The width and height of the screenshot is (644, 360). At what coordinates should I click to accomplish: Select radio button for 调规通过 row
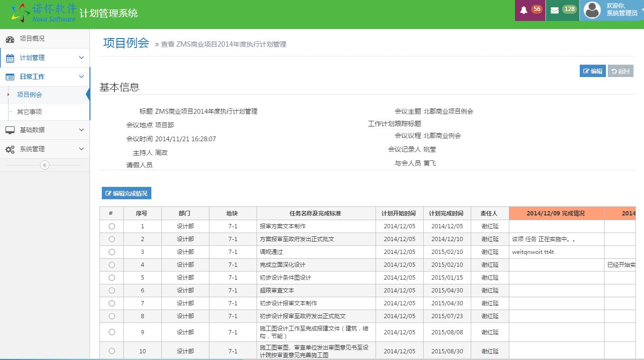tap(112, 252)
